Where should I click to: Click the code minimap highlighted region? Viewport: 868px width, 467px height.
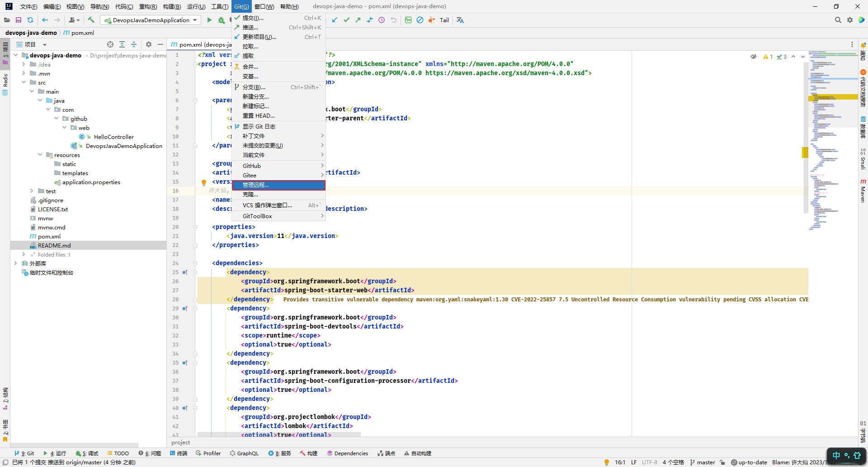833,97
